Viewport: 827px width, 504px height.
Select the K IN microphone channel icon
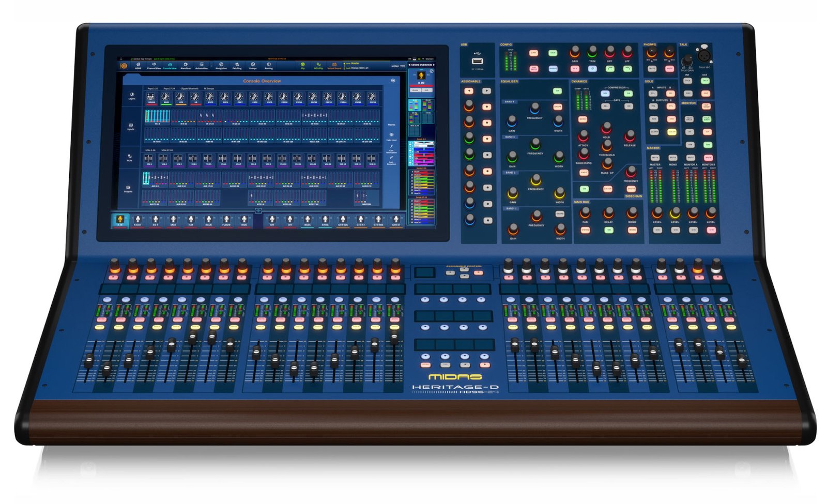pos(120,220)
